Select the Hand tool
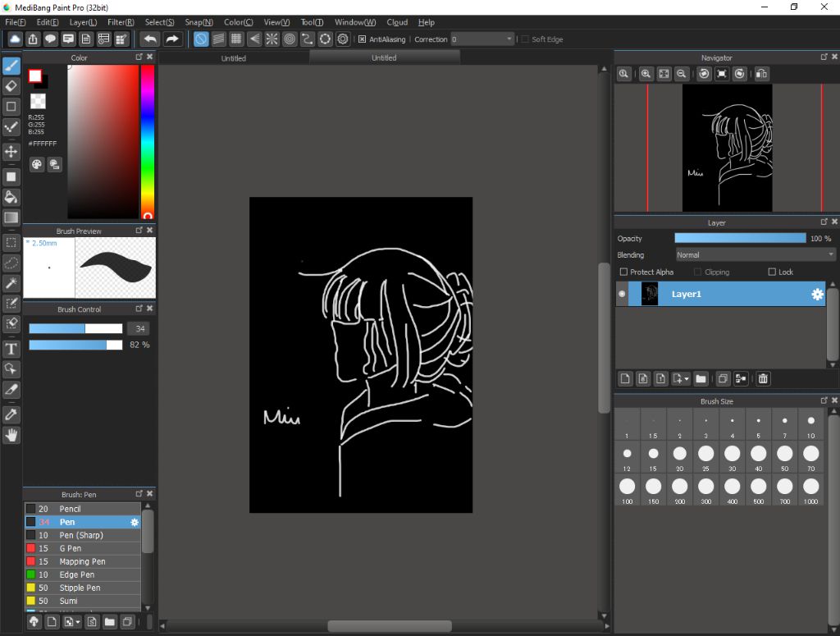 tap(11, 435)
